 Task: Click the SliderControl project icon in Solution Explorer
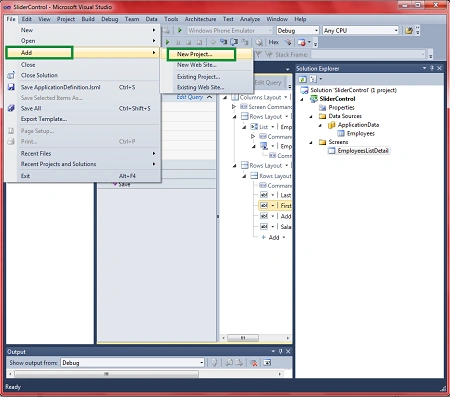314,99
